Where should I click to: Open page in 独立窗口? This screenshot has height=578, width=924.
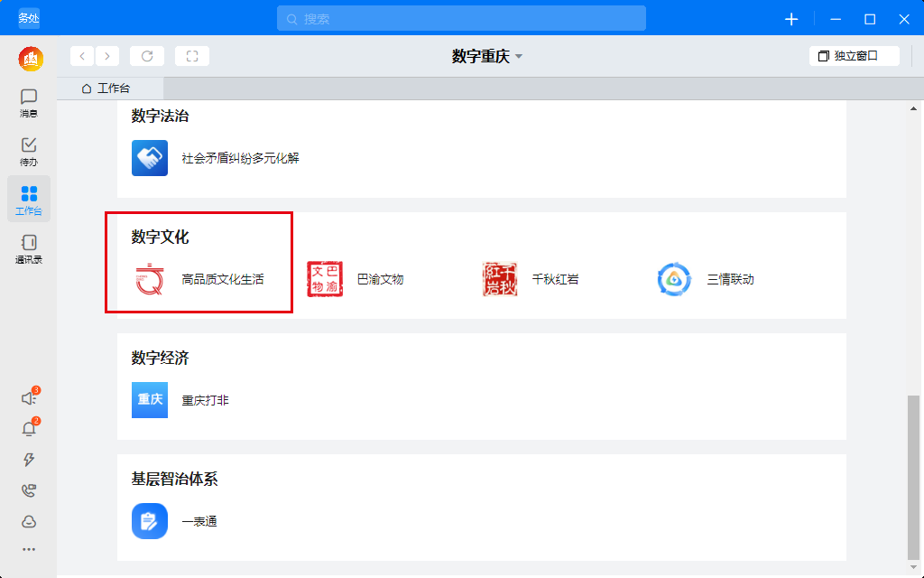(854, 56)
